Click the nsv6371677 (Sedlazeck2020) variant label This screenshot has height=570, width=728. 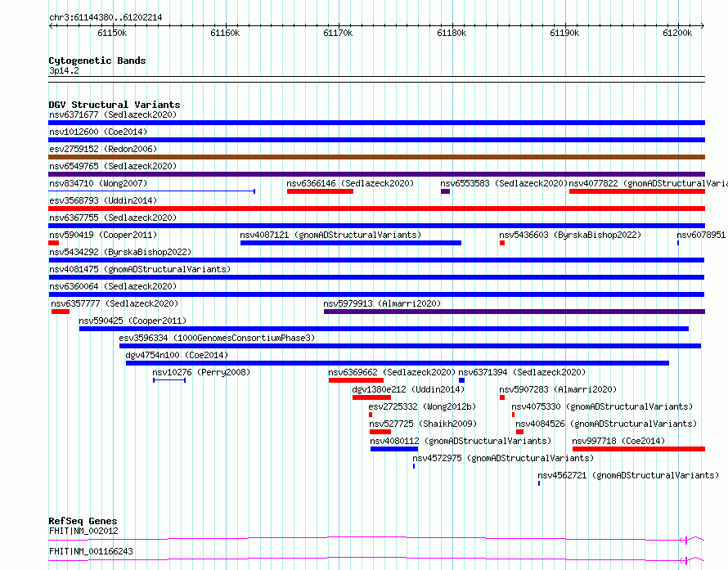pos(113,114)
